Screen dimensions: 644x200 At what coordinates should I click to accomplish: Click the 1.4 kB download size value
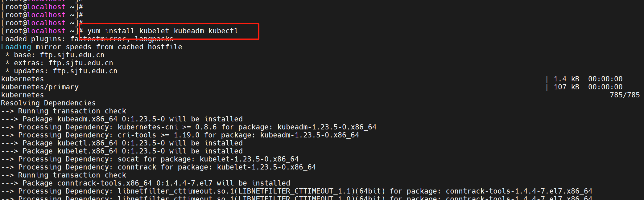566,79
